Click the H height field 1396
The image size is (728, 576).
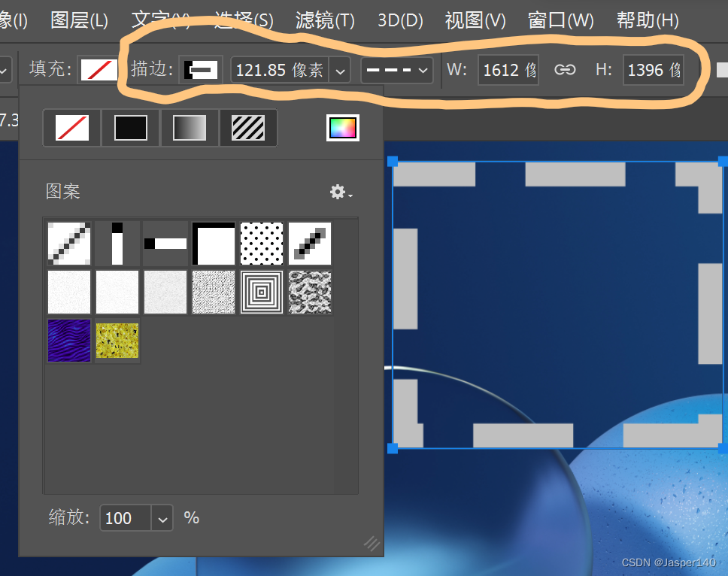pos(654,70)
